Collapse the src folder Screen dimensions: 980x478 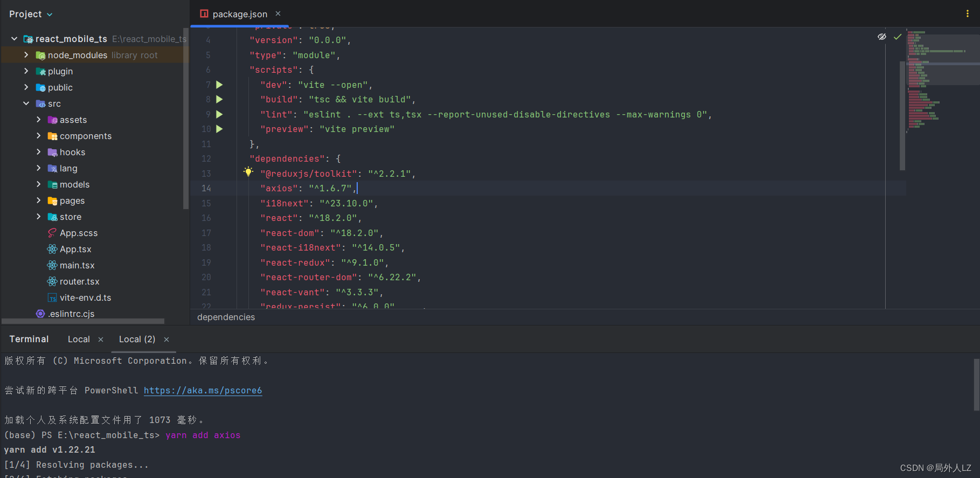click(26, 103)
